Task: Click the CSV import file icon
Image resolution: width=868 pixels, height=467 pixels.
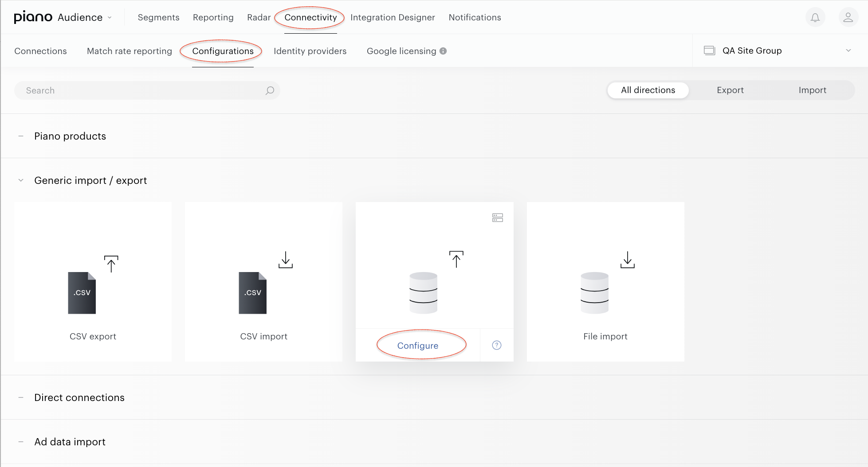Action: [253, 293]
